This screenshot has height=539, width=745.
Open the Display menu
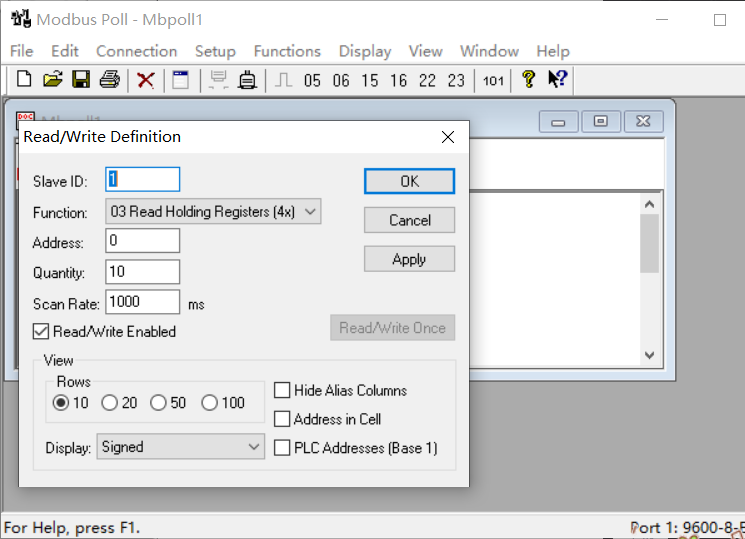tap(365, 51)
